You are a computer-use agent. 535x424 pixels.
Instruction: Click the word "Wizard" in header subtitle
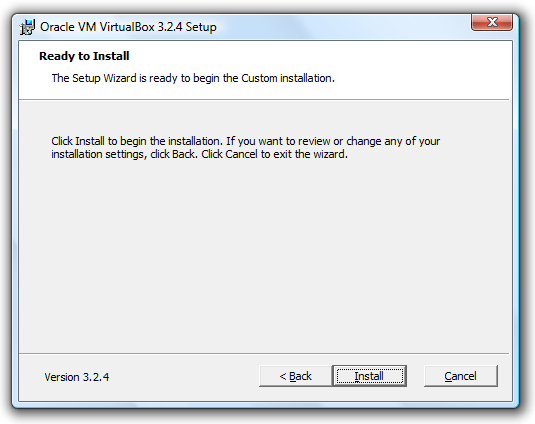(120, 78)
